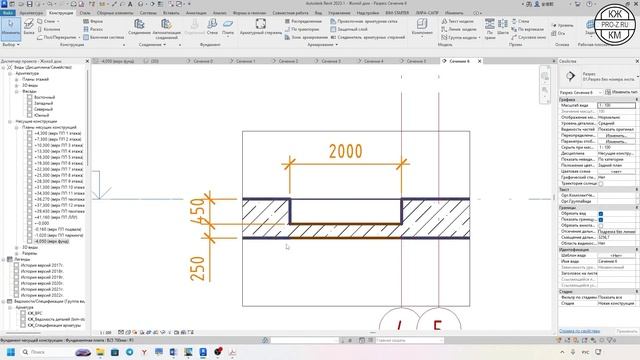Screen dimensions: 640x360
Task: Choose the Балка (Beam) tool
Action: pos(29,27)
